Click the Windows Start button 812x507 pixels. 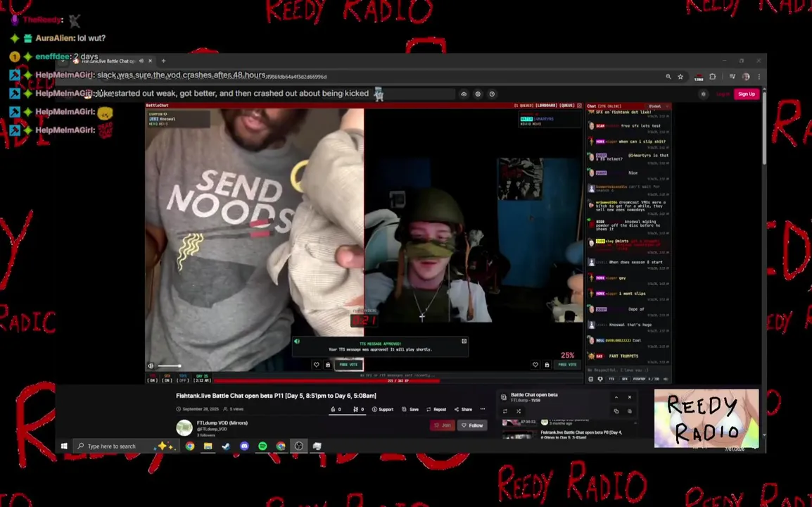tap(64, 446)
